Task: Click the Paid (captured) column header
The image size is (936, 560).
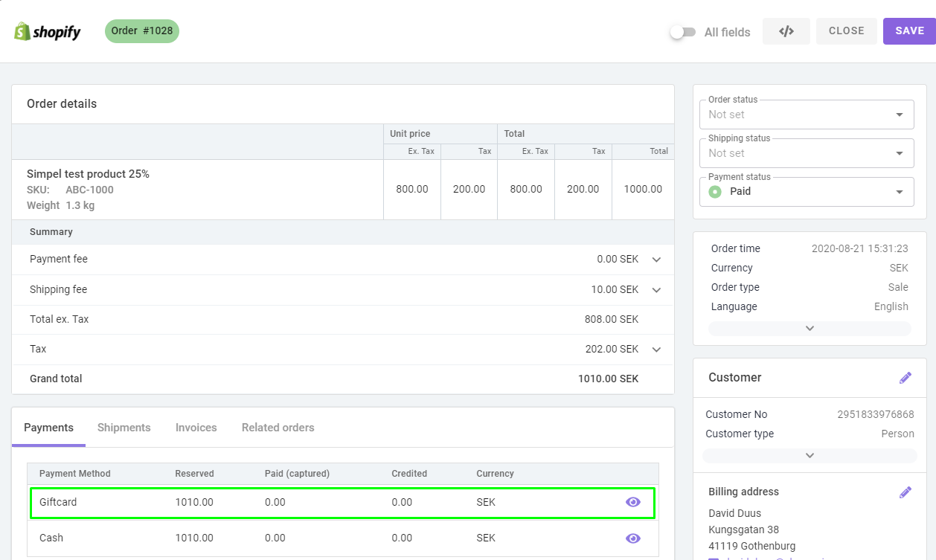Action: click(297, 474)
